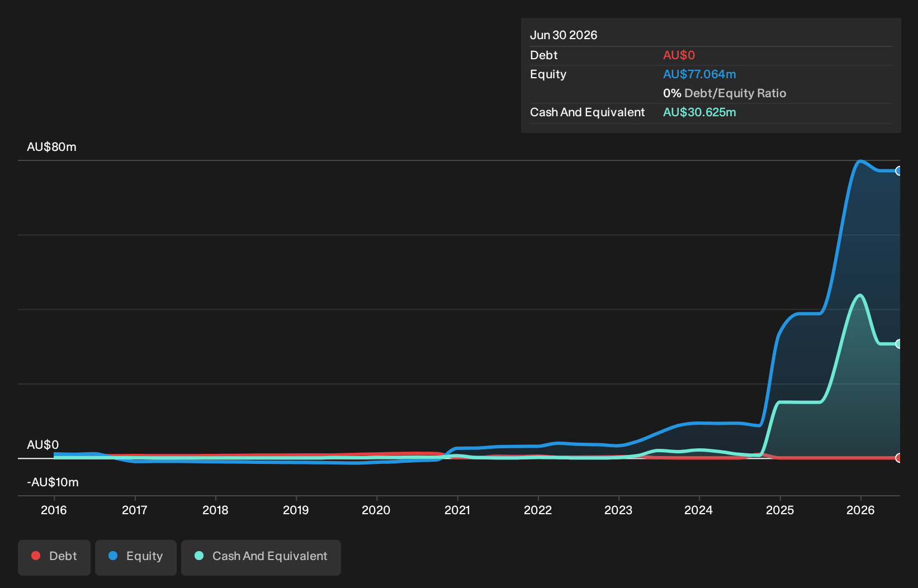Click the Cash And Equivalent endpoint marker

pos(898,344)
